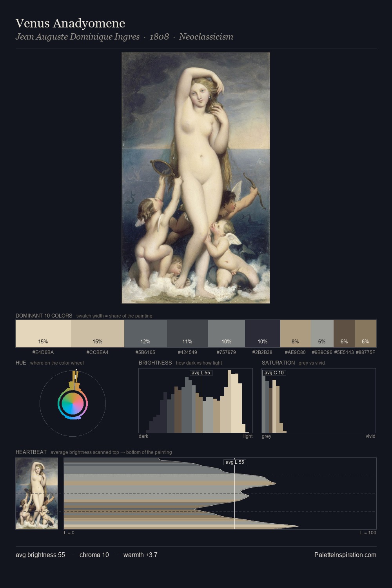
Task: Click the HEARTBEAT section heading
Action: coord(31,452)
